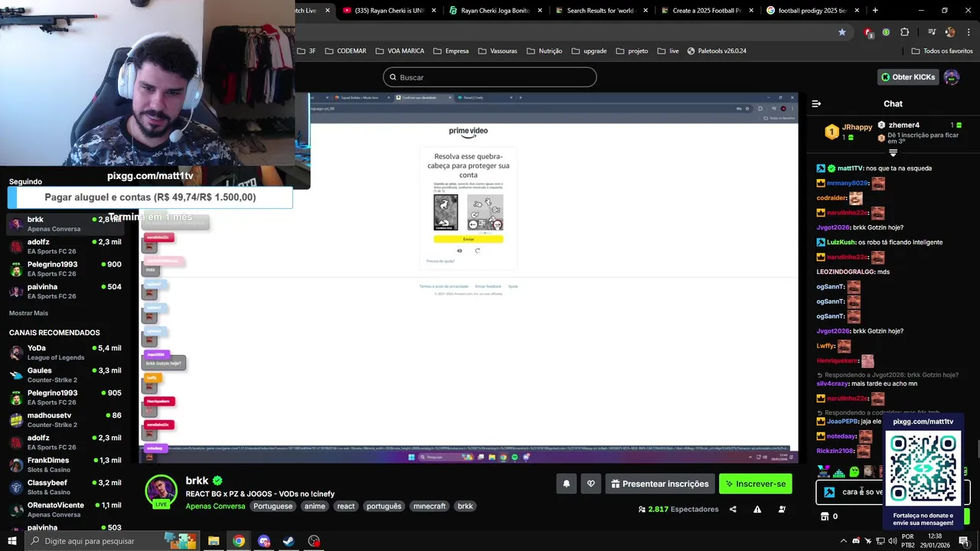
Task: Share the stream via share icon
Action: click(733, 509)
